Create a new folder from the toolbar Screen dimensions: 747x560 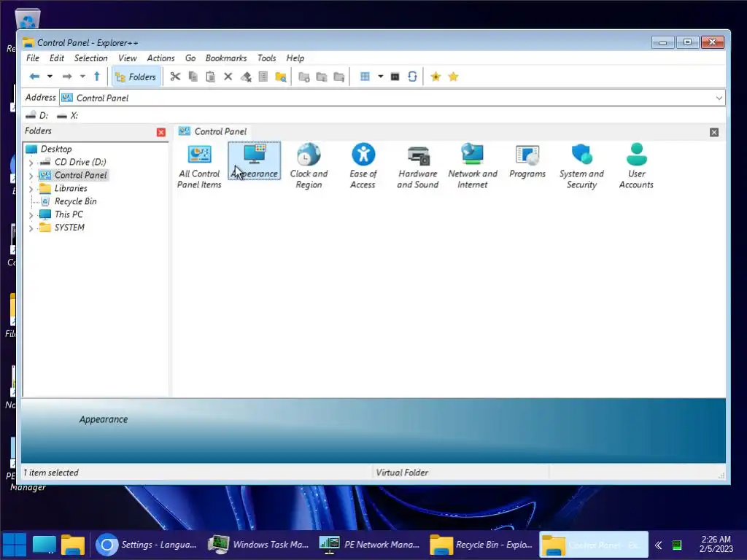[304, 77]
